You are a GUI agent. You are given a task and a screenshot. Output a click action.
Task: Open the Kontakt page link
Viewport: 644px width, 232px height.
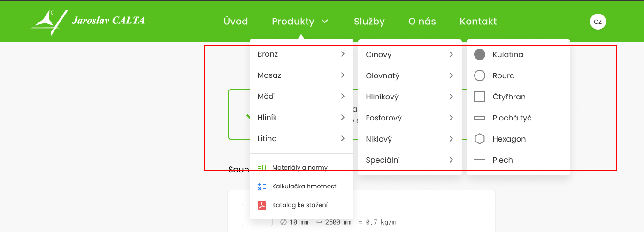[x=478, y=21]
